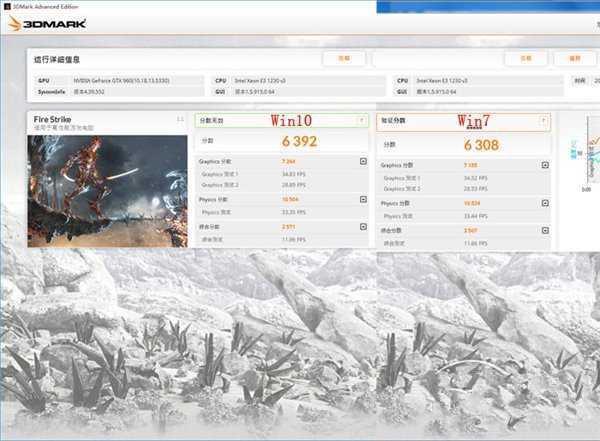This screenshot has width=600, height=441.
Task: Open the Fire Strike preview thumbnail
Action: click(x=108, y=191)
